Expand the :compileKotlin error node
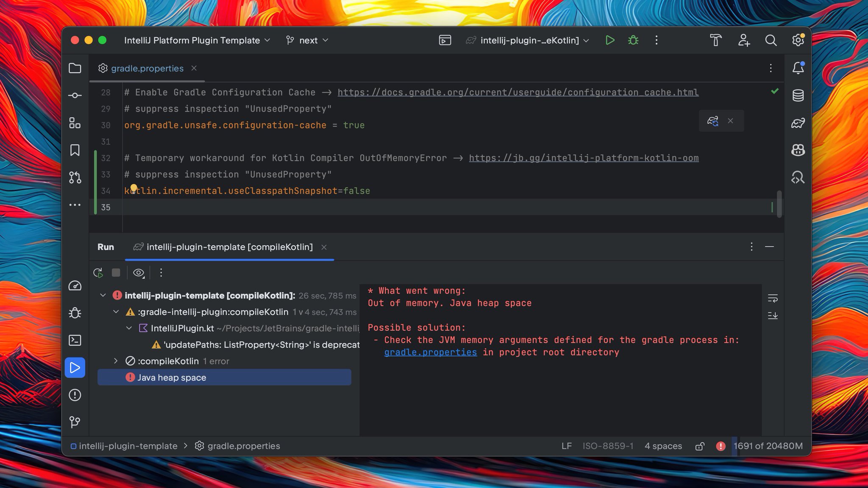 click(116, 361)
